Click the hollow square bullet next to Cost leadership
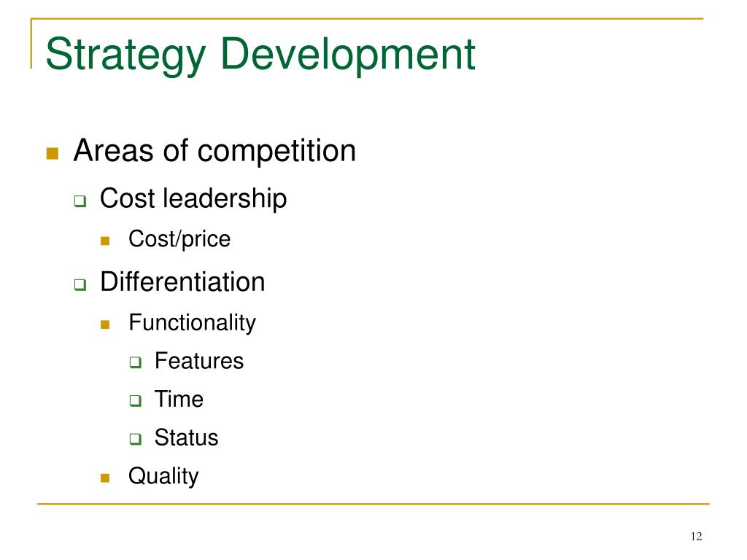Screen dimensions: 747x560 pyautogui.click(x=80, y=201)
